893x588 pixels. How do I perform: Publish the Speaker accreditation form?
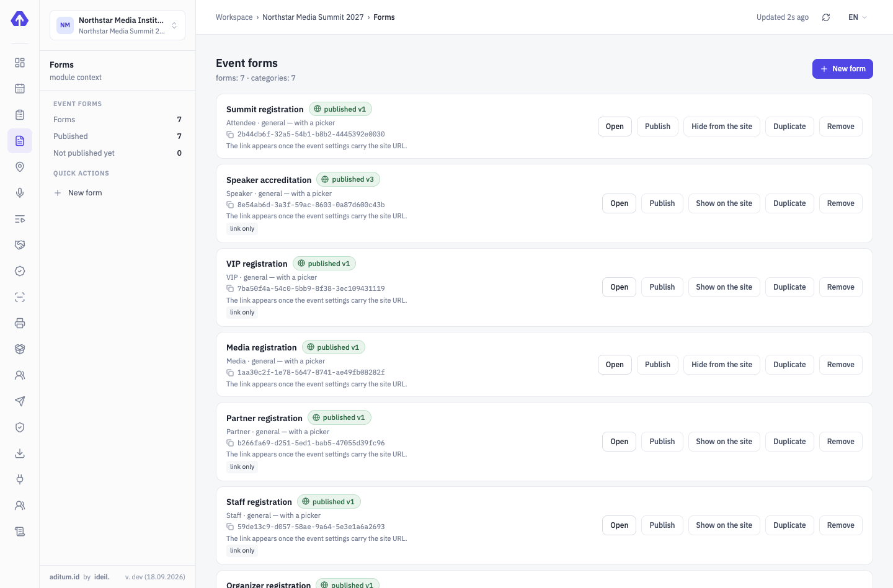coord(662,203)
